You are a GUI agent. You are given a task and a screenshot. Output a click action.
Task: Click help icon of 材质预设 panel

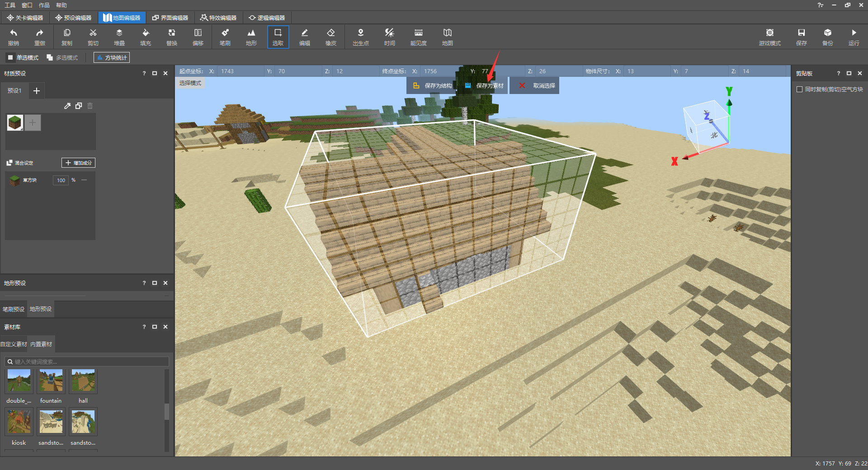(x=144, y=73)
